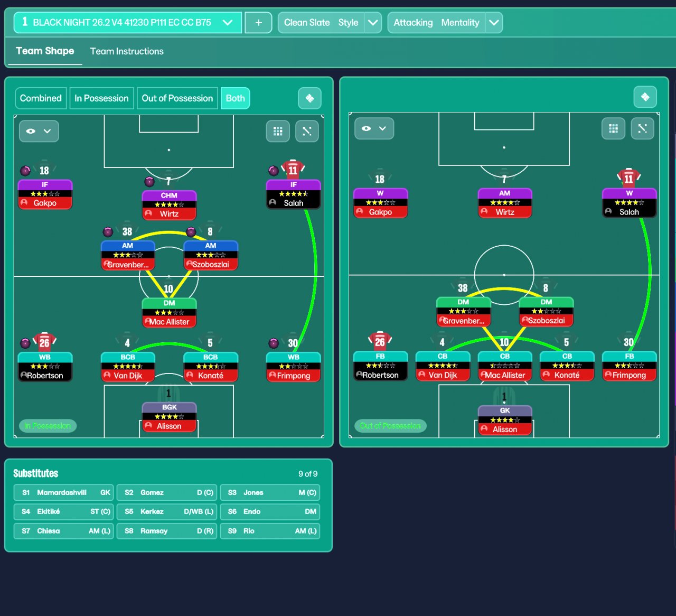676x616 pixels.
Task: Select Salah's IF role card
Action: click(x=293, y=194)
